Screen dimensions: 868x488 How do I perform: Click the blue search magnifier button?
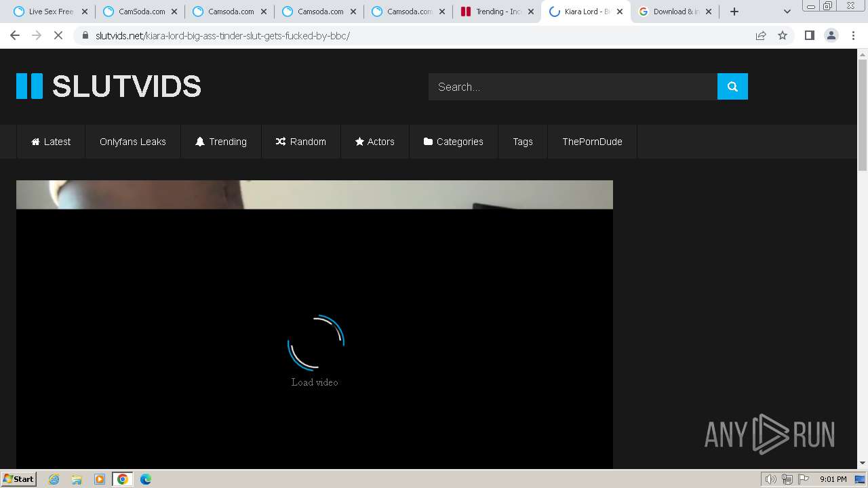[x=732, y=86]
